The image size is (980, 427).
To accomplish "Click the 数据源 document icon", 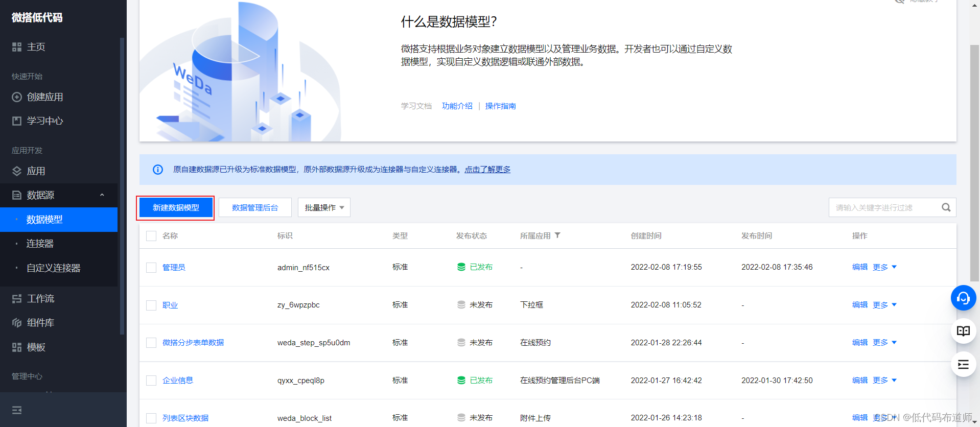I will [x=17, y=195].
